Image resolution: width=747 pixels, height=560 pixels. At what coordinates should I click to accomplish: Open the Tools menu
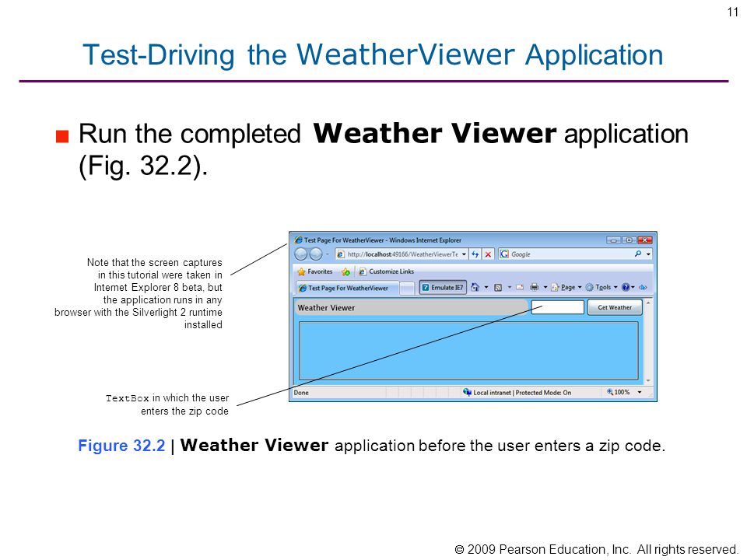point(601,287)
